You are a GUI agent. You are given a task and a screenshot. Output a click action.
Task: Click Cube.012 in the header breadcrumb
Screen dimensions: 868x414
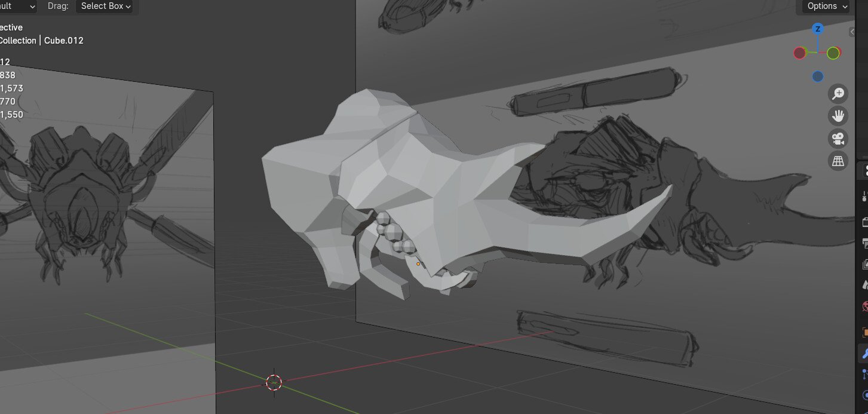63,41
